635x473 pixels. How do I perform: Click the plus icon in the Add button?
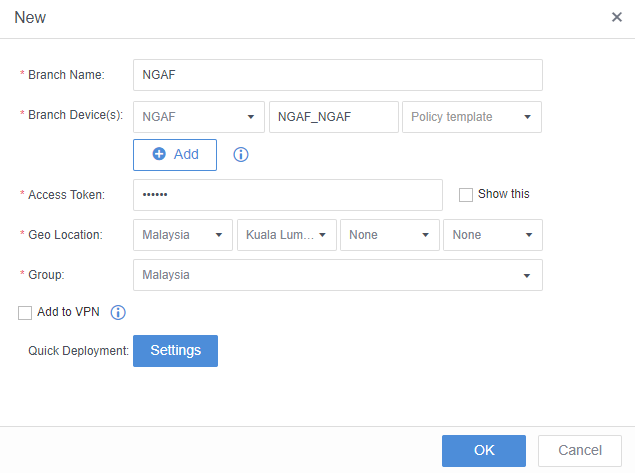(x=159, y=155)
